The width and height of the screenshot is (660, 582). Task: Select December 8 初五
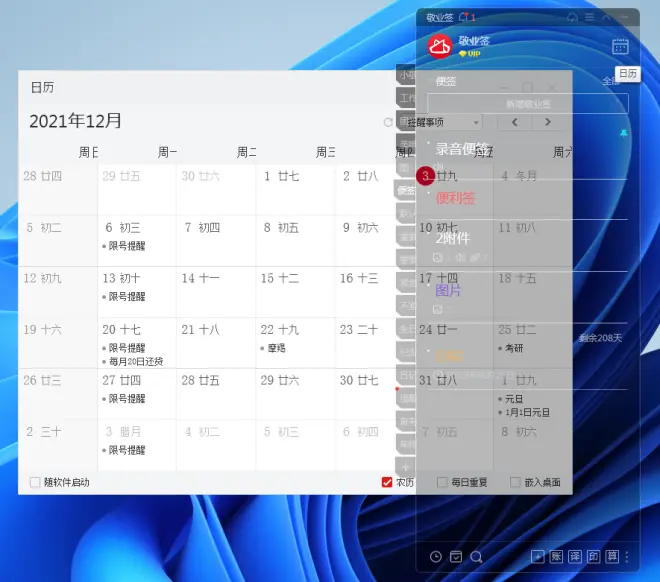[x=281, y=228]
